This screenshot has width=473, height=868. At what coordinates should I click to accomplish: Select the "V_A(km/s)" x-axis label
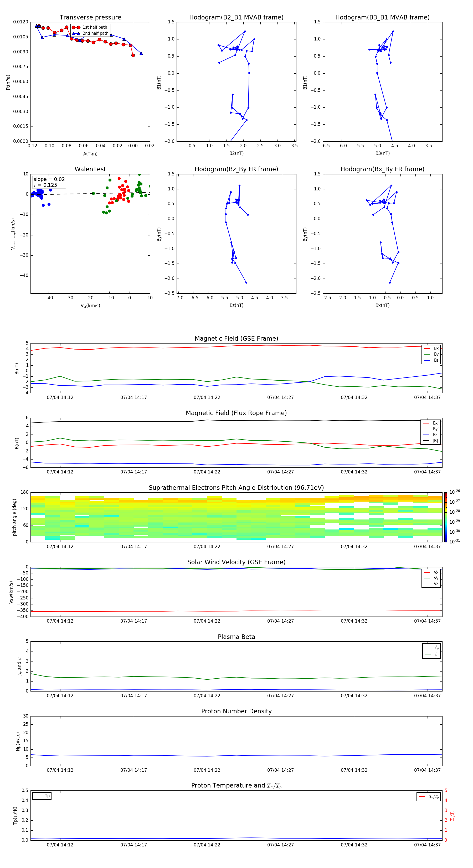click(90, 306)
